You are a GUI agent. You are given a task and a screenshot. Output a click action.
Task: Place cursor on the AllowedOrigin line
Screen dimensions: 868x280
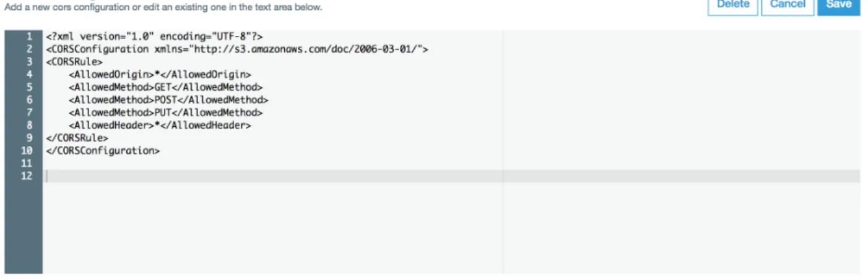point(160,74)
